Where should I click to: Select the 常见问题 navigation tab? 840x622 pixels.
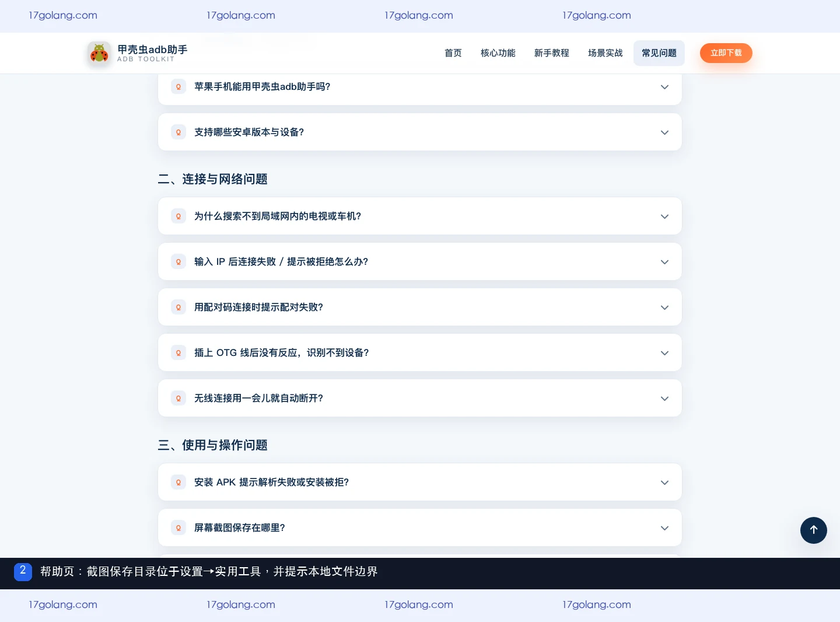(659, 53)
